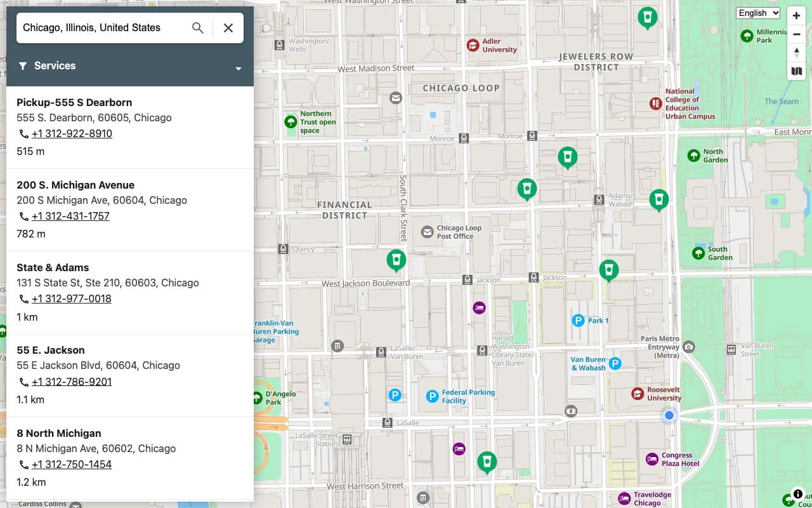812x508 pixels.
Task: Click National College of Education icon
Action: [656, 104]
